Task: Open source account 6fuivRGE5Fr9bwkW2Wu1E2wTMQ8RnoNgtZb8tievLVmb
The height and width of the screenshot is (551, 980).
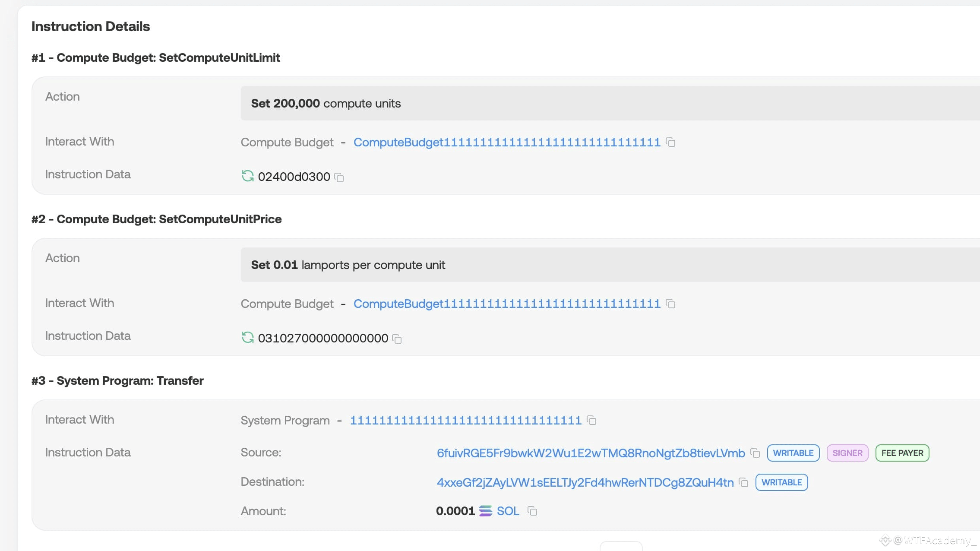Action: coord(591,453)
